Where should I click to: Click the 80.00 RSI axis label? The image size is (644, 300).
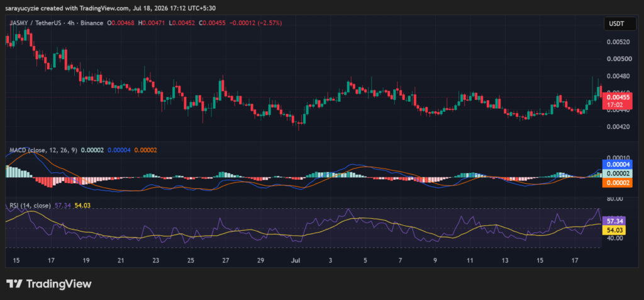click(614, 199)
